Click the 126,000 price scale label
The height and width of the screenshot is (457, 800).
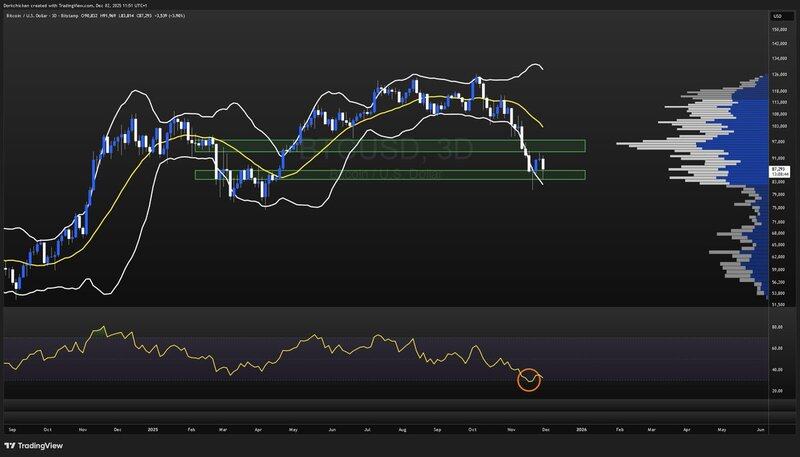tap(777, 74)
